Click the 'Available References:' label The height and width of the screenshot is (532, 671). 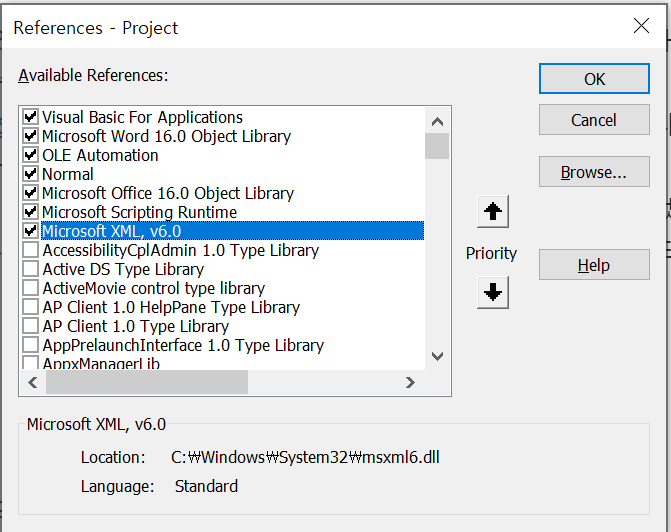click(93, 75)
